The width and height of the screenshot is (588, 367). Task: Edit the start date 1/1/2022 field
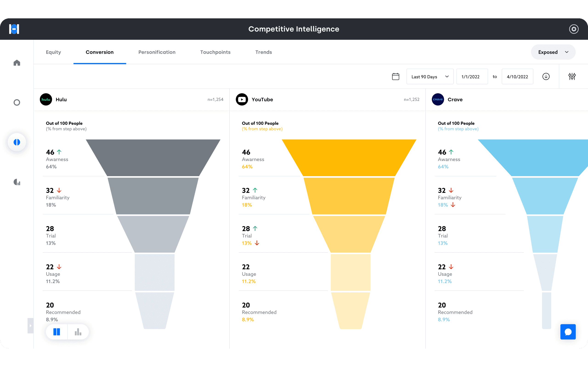click(472, 77)
